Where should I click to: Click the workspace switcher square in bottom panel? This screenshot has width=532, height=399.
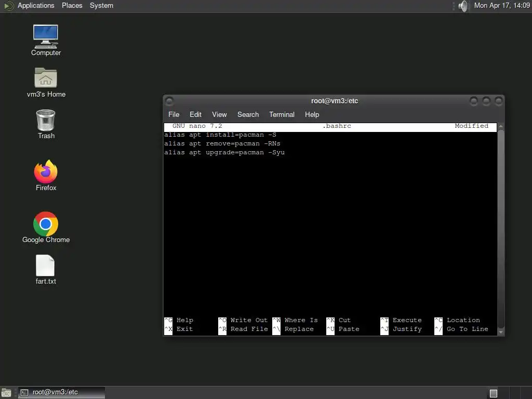point(494,393)
